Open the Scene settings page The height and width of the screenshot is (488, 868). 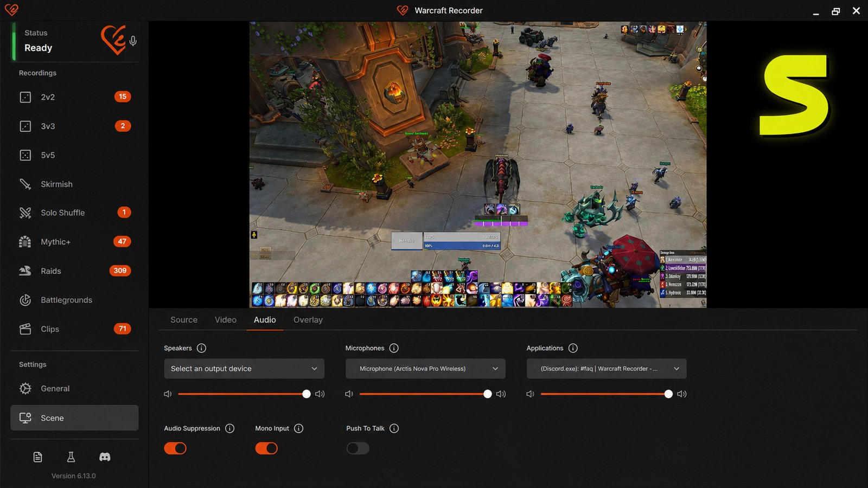coord(74,418)
